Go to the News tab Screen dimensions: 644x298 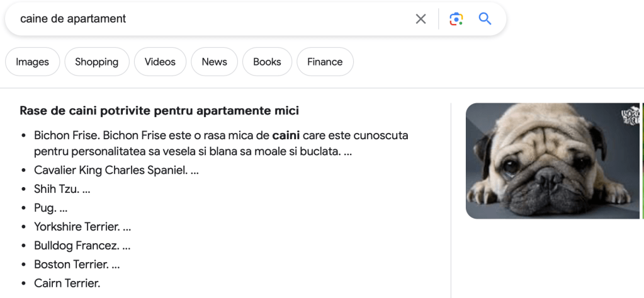214,62
